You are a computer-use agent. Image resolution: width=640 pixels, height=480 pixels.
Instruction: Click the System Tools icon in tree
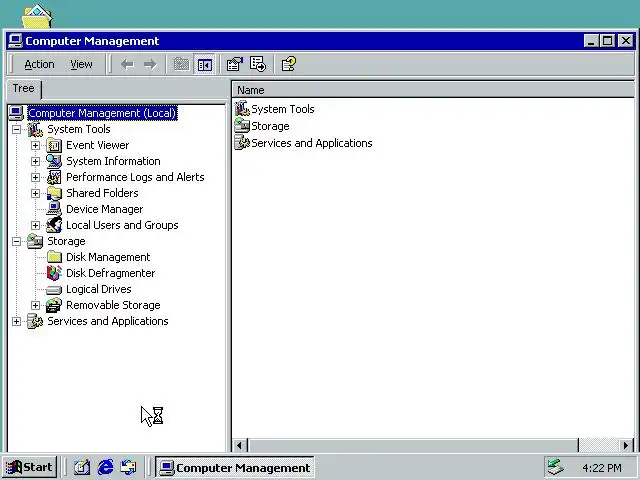(x=35, y=129)
